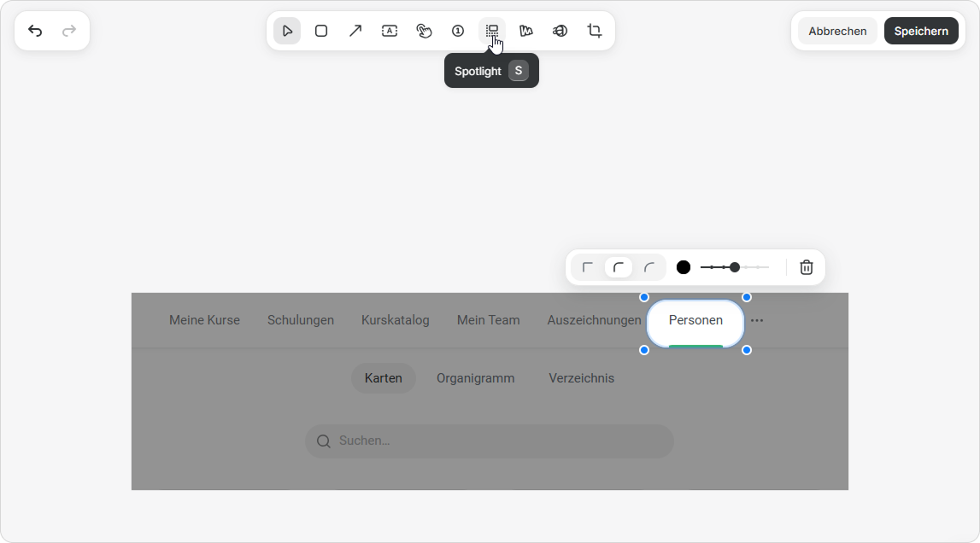Delete the selected spotlight with trash icon

point(806,267)
